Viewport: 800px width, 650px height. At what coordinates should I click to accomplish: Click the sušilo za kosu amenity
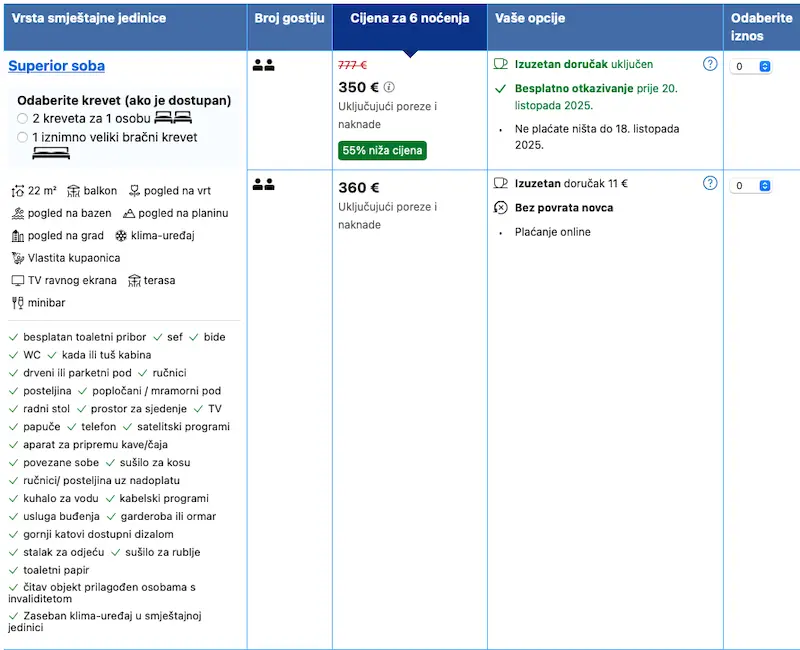click(x=155, y=463)
